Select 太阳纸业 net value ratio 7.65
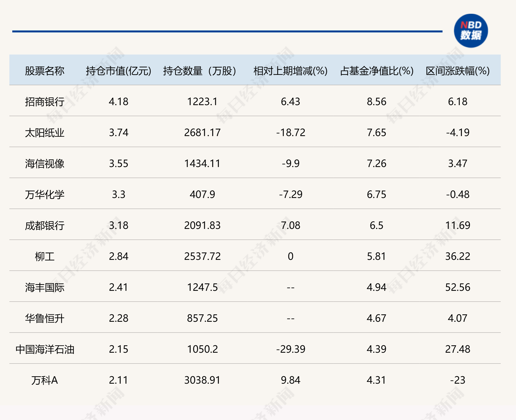Image resolution: width=516 pixels, height=420 pixels. pos(377,133)
